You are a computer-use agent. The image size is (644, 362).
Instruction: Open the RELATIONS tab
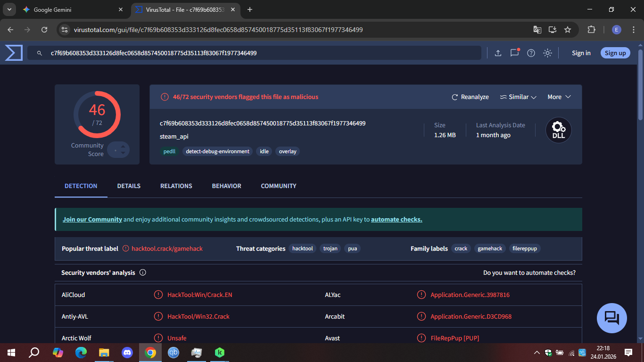(176, 186)
